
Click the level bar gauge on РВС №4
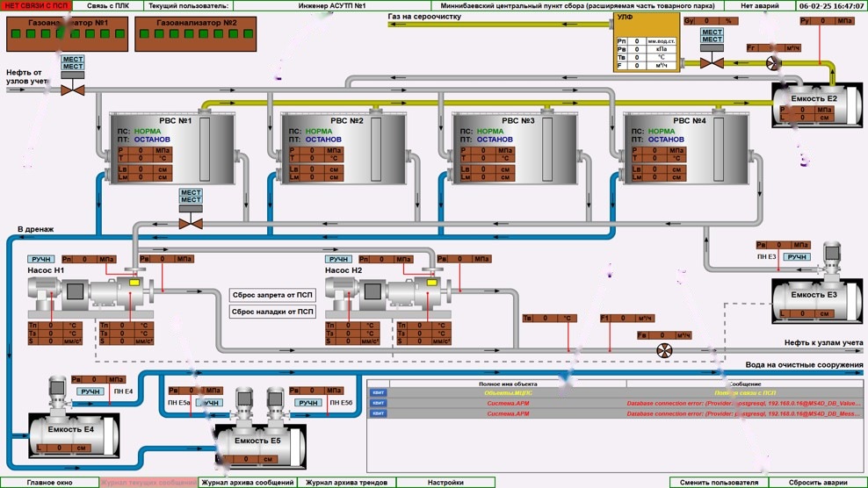tap(719, 149)
